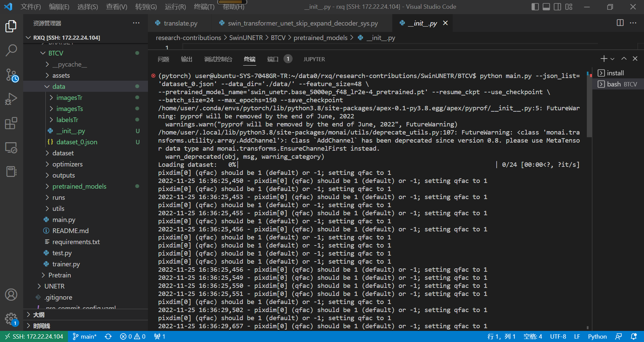Open the Search view
644x342 pixels.
11,50
